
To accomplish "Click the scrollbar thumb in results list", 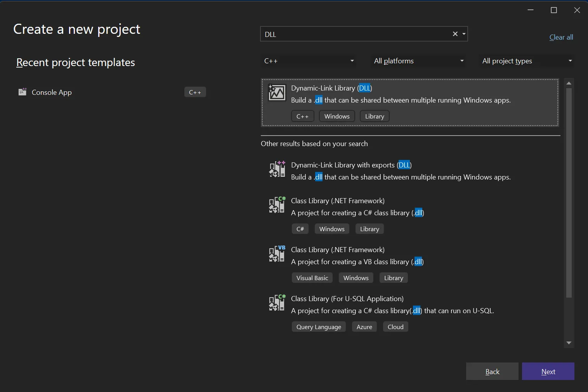I will 569,190.
